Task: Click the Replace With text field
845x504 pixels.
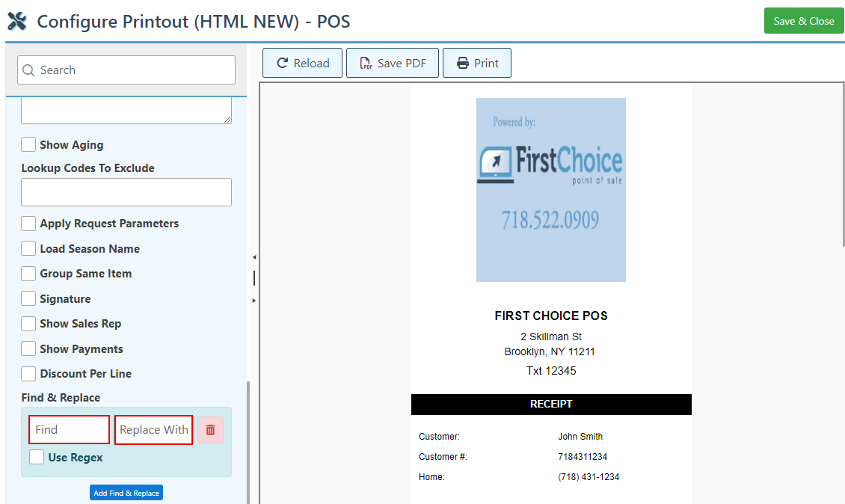Action: tap(153, 430)
